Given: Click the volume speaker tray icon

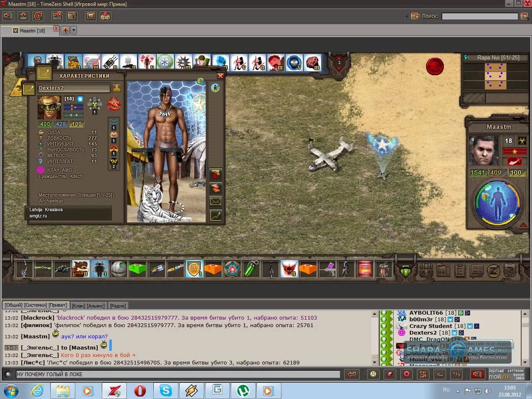Looking at the screenshot, I should pyautogui.click(x=488, y=391).
